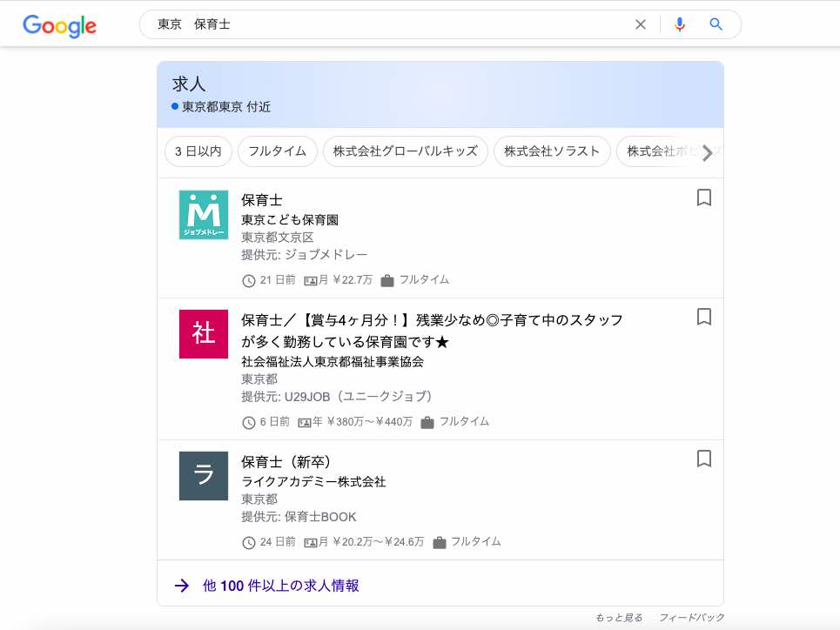Screen dimensions: 840x630
Task: Click the Google logo
Action: coord(59,25)
